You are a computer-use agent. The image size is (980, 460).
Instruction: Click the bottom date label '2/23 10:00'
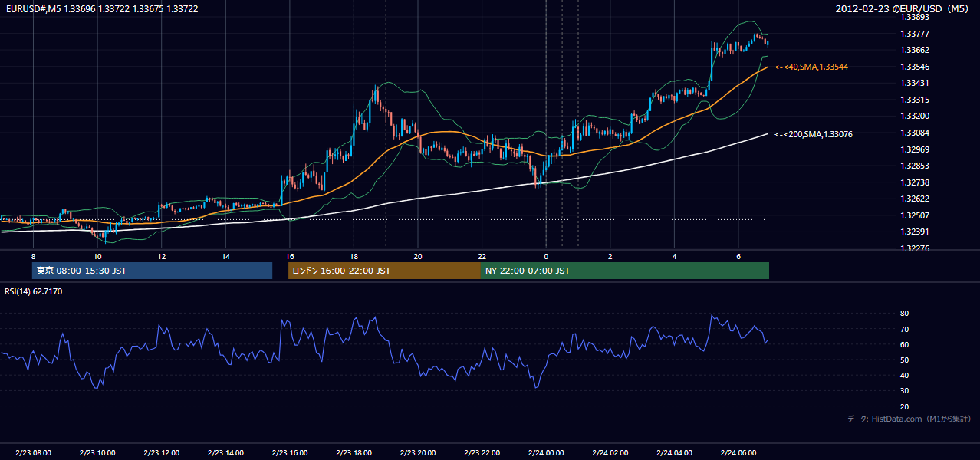97,453
